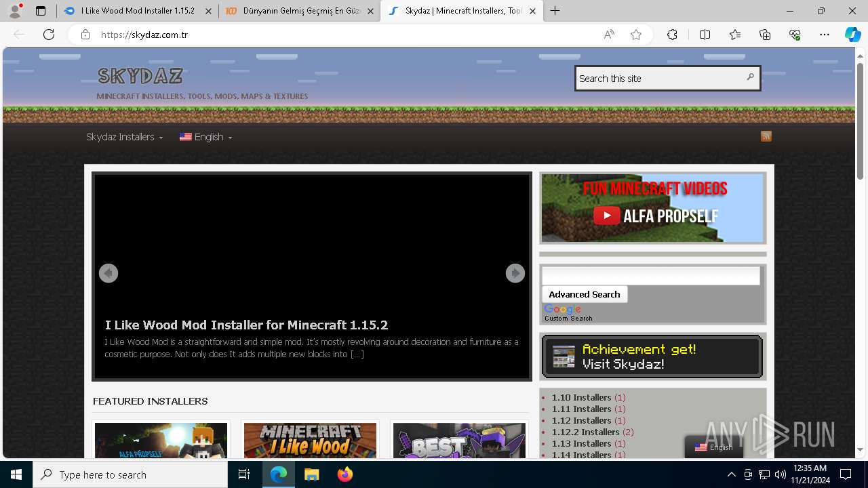This screenshot has width=868, height=488.
Task: Go to next slide arrow
Action: pyautogui.click(x=515, y=273)
